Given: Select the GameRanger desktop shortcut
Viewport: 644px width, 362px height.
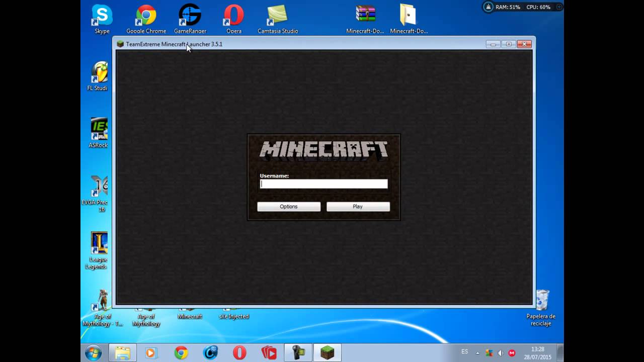Looking at the screenshot, I should (190, 20).
